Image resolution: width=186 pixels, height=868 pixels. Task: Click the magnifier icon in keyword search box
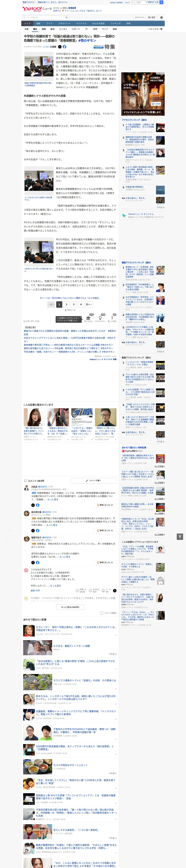[66, 18]
